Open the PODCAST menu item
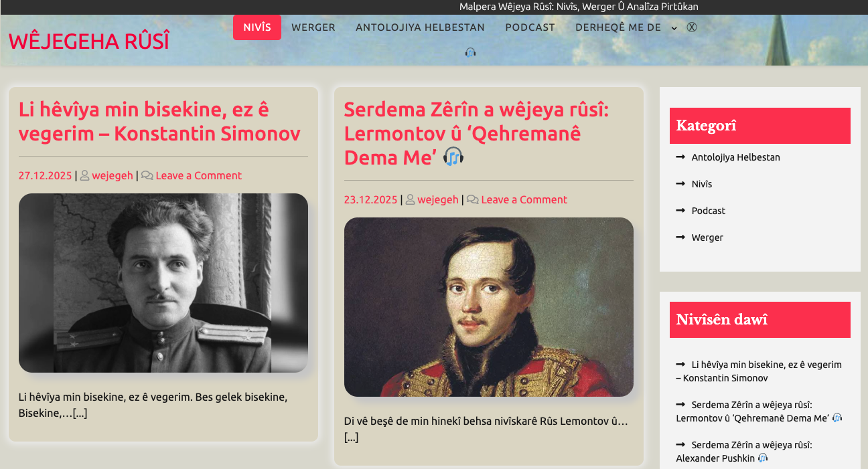 pos(530,27)
